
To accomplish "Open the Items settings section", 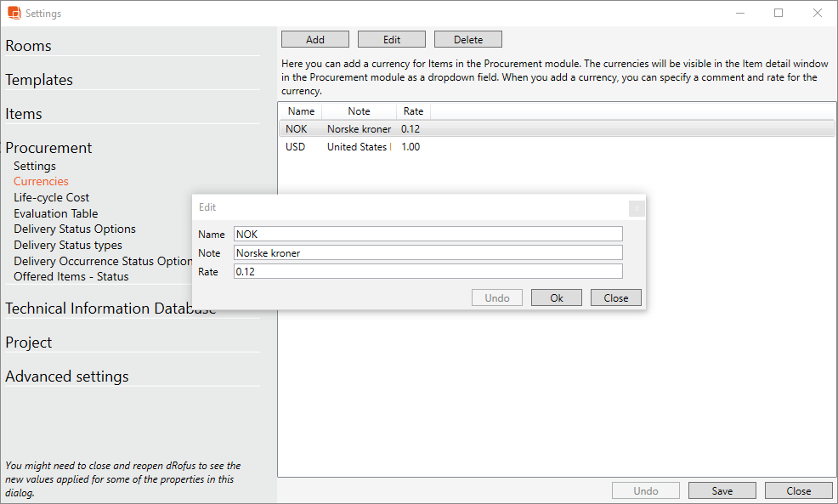I will [x=24, y=114].
